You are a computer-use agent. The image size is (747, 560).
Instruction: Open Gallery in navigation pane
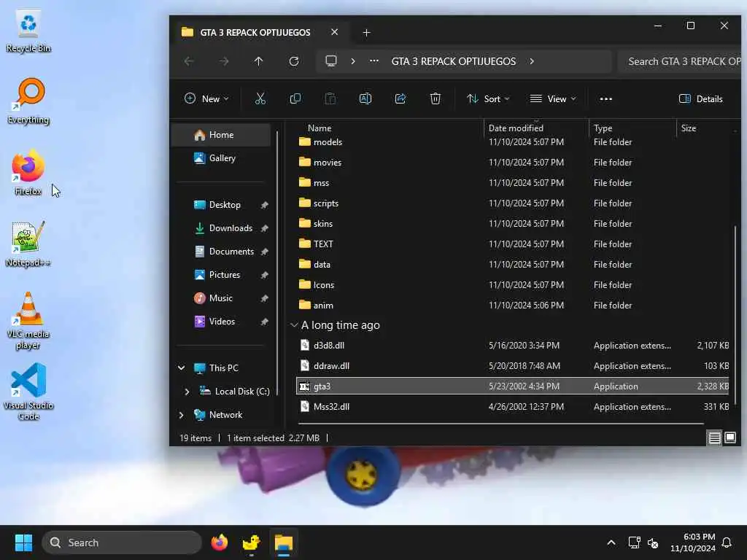click(x=220, y=158)
